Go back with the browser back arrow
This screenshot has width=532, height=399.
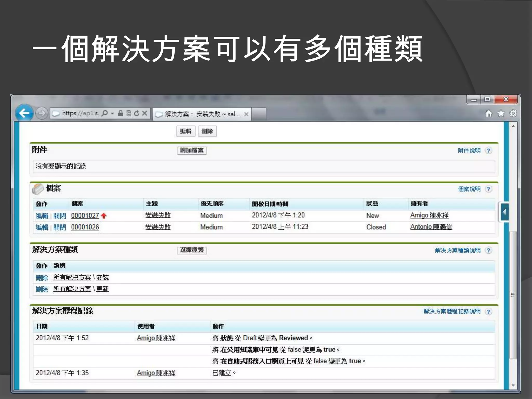point(24,113)
